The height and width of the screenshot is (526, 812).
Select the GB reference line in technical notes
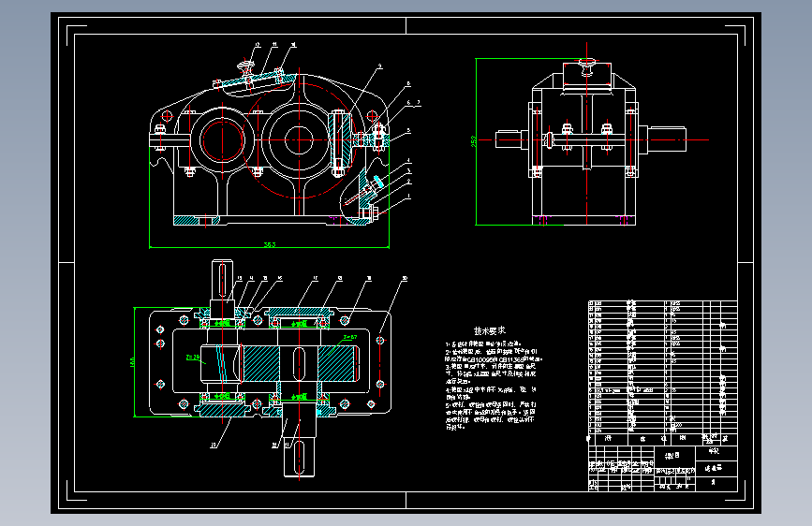click(494, 358)
